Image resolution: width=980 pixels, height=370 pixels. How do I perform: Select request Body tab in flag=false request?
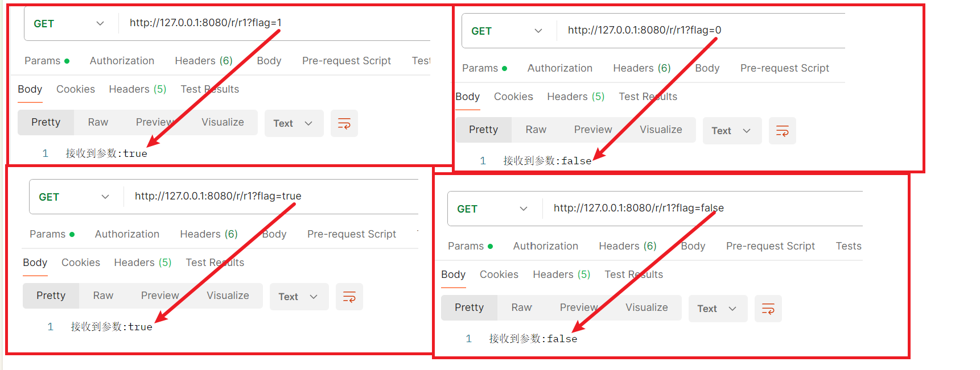coord(693,246)
